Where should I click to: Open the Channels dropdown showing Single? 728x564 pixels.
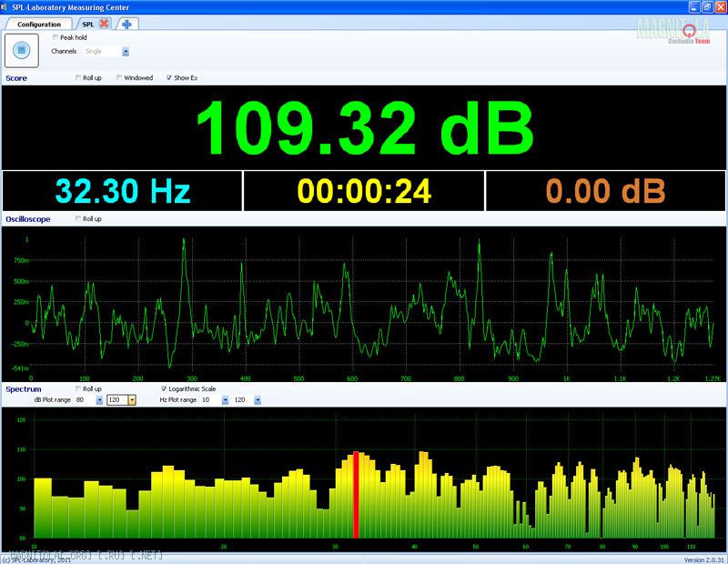pos(126,52)
